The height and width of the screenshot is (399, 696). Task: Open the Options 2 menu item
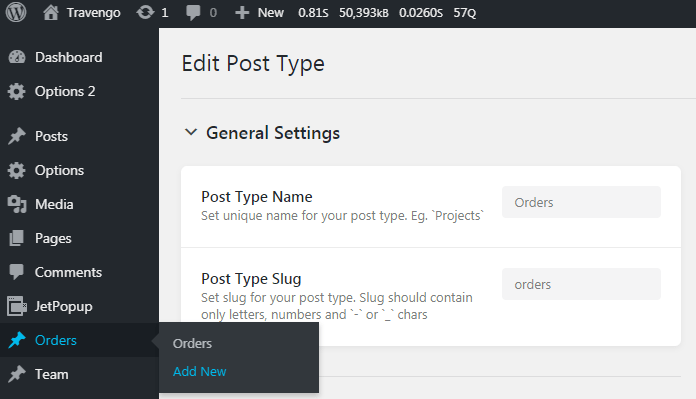click(65, 91)
